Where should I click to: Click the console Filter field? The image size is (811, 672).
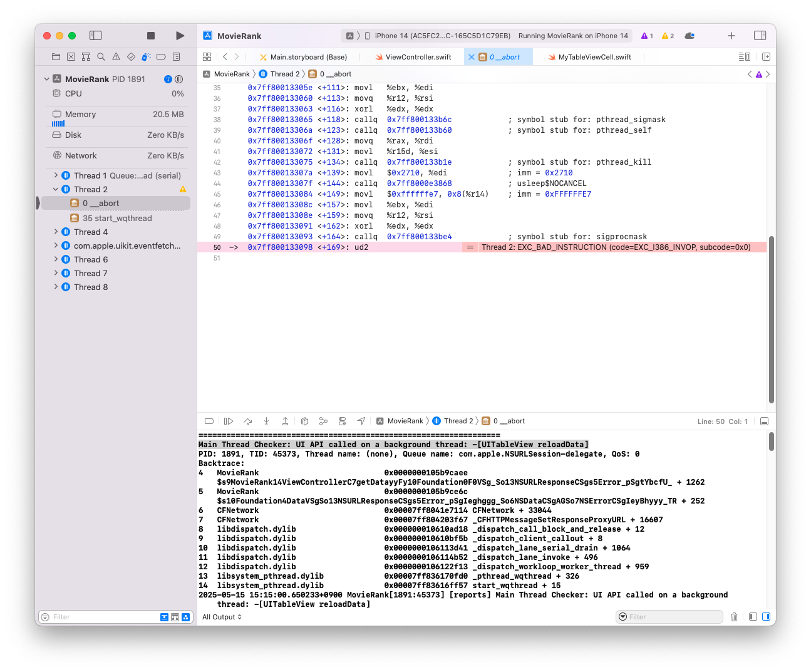[669, 617]
